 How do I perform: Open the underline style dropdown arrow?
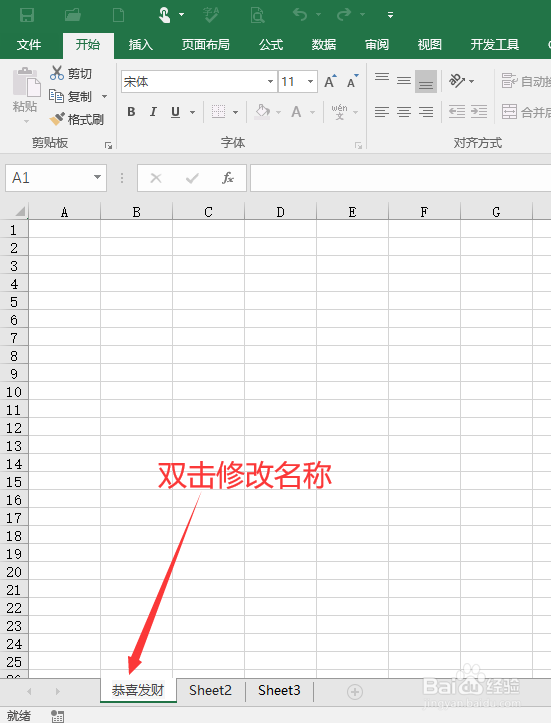point(192,112)
